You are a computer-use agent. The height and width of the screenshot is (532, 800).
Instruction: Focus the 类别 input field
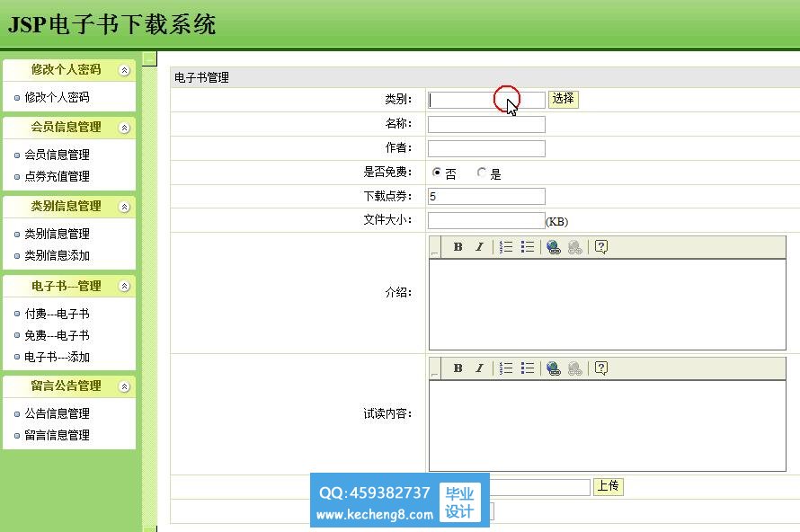click(486, 100)
